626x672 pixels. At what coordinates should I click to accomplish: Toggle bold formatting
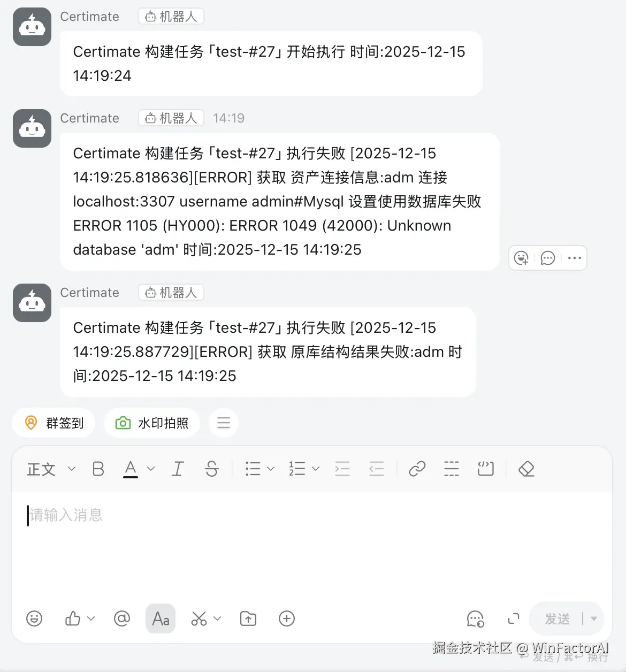click(98, 469)
